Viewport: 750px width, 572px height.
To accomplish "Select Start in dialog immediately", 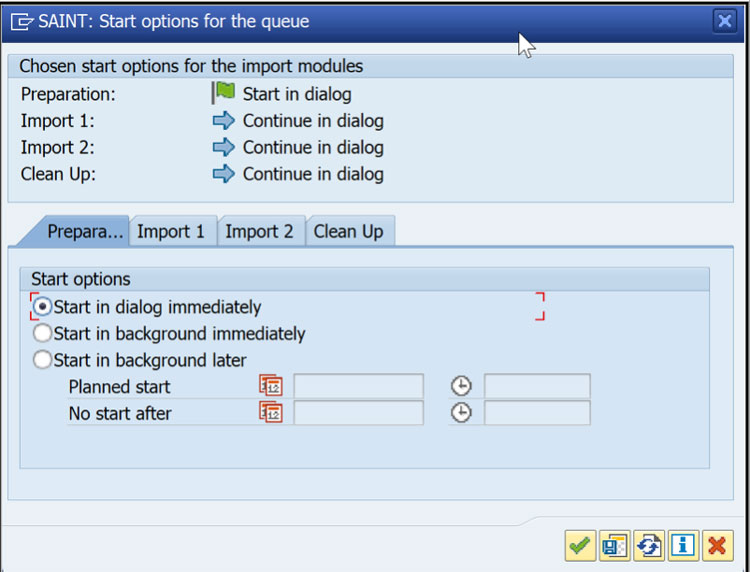I will click(43, 307).
